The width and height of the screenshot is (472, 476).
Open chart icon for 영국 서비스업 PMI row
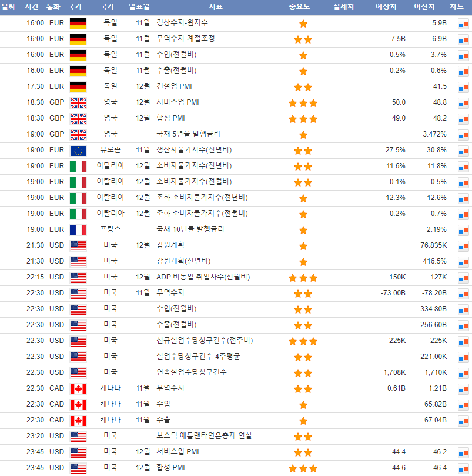tap(463, 102)
